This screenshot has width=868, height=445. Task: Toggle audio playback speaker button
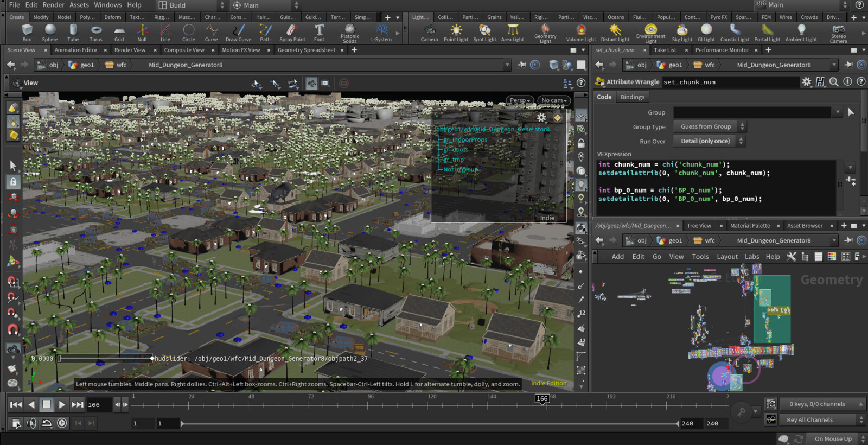pos(31,423)
